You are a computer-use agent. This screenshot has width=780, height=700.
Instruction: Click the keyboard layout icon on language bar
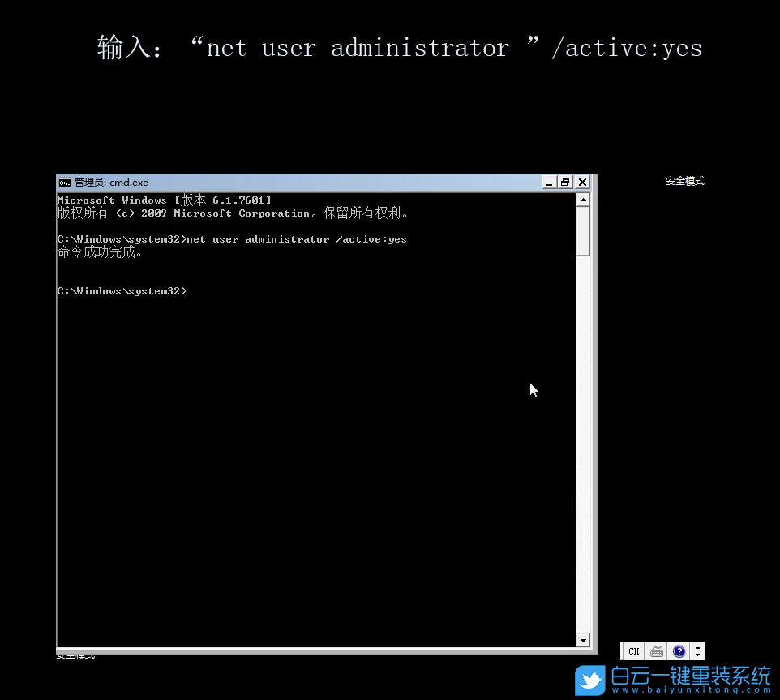657,651
